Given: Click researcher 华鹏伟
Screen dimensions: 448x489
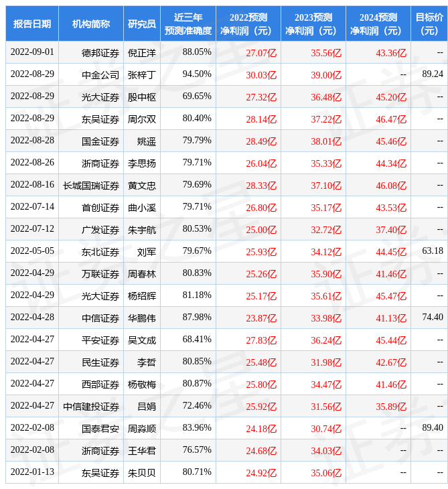Looking at the screenshot, I should click(142, 318).
